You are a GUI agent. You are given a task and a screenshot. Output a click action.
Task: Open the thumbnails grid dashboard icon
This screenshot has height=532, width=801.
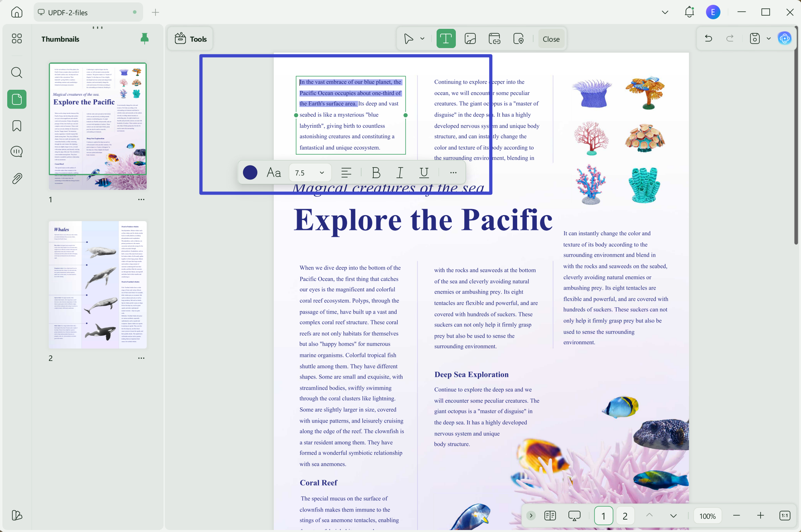(17, 38)
